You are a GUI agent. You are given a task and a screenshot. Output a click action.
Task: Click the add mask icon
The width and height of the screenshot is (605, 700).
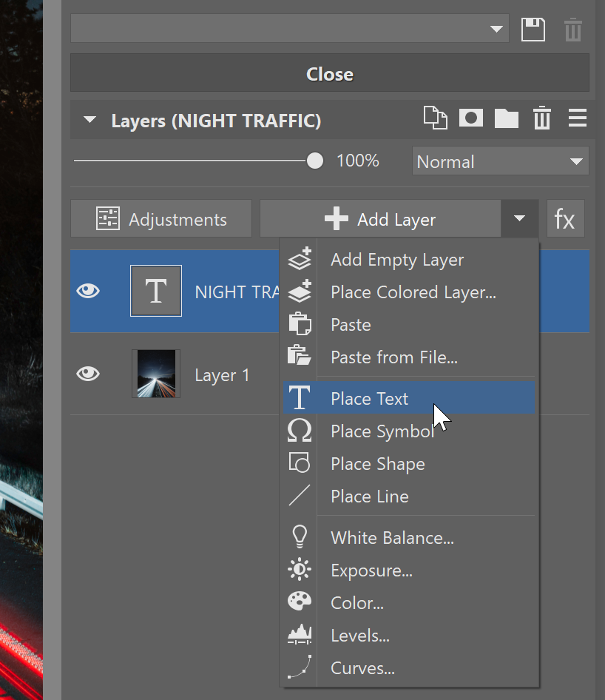tap(470, 118)
